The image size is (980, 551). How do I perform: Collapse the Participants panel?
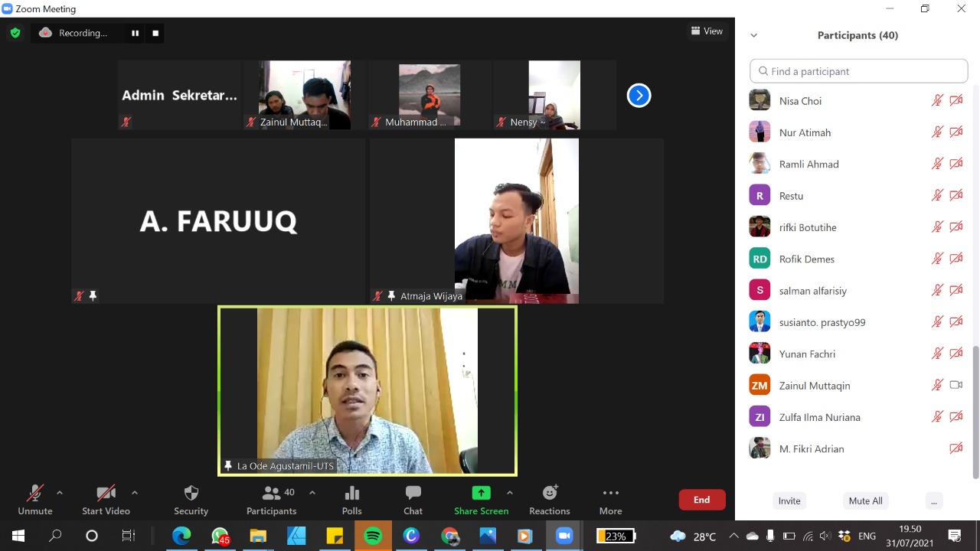click(x=753, y=34)
